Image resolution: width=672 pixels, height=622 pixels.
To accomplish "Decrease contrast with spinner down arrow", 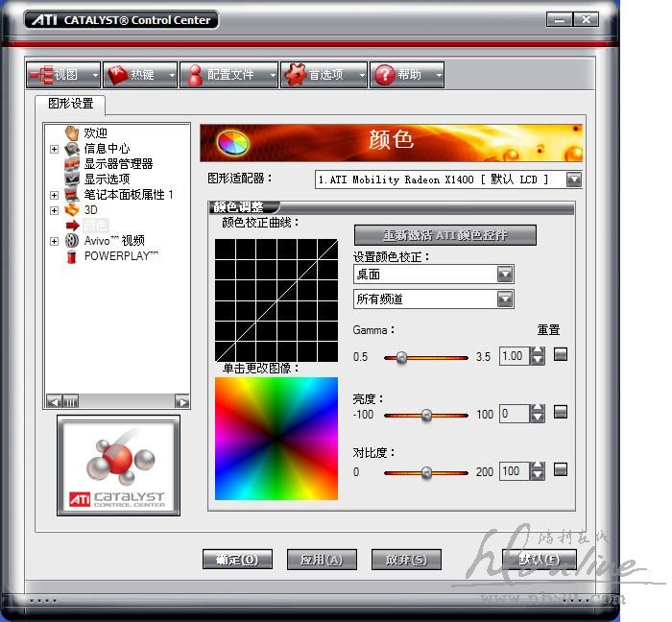I will [538, 475].
